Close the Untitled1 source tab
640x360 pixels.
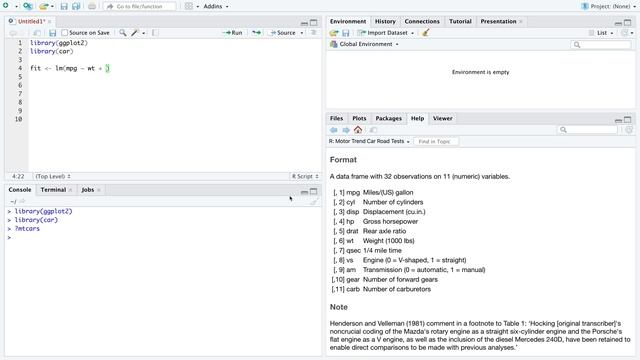50,21
